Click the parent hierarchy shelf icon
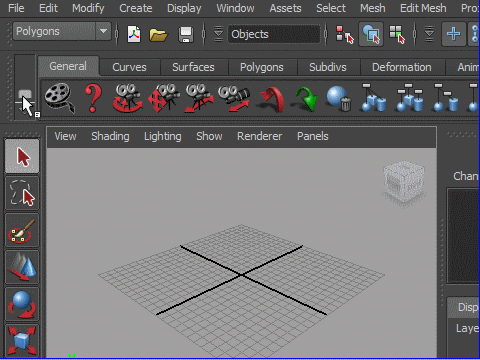Viewport: 480px width, 360px height. [x=446, y=98]
